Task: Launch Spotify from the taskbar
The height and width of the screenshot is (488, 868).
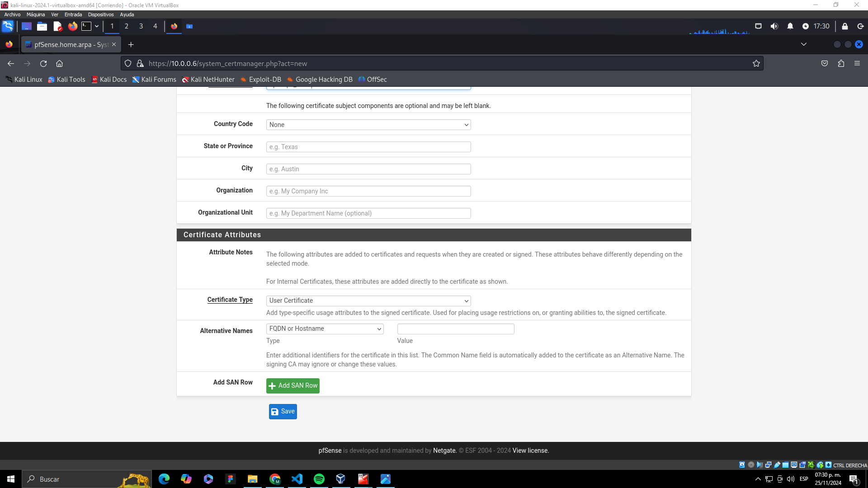Action: [319, 479]
